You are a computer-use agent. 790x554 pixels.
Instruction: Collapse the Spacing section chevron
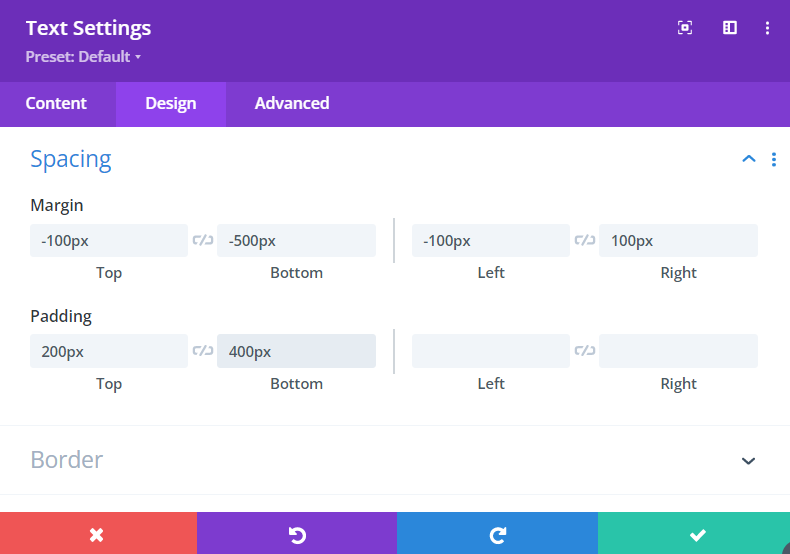749,159
